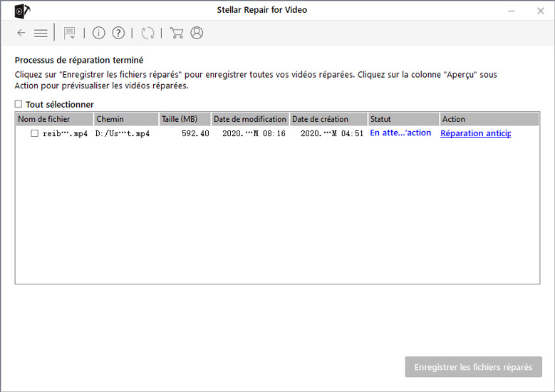Click the Réparation anticipée link

pyautogui.click(x=476, y=133)
